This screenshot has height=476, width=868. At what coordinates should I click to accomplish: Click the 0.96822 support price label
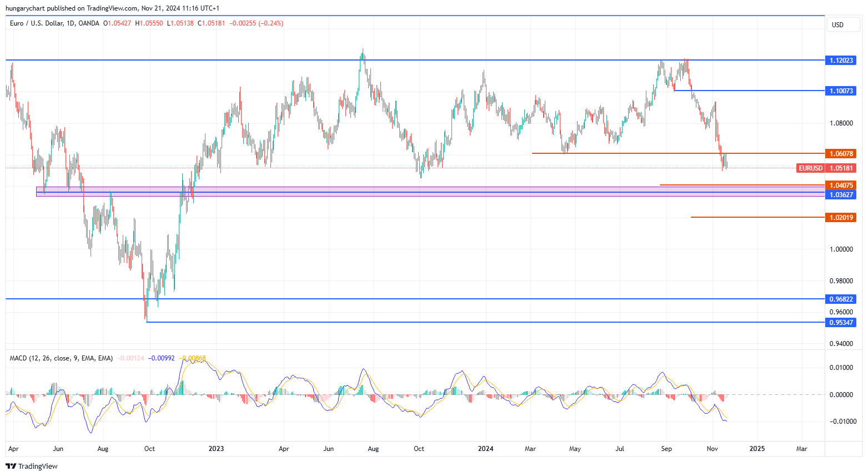click(841, 299)
